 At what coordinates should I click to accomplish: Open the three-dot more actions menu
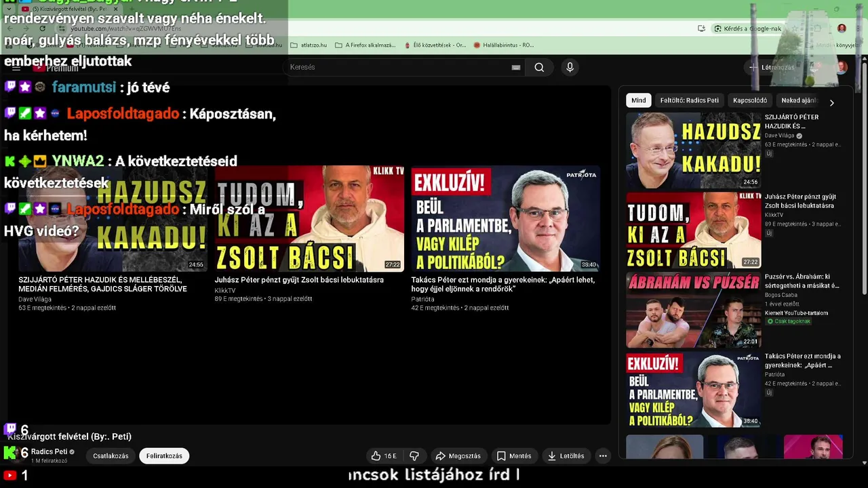coord(603,456)
